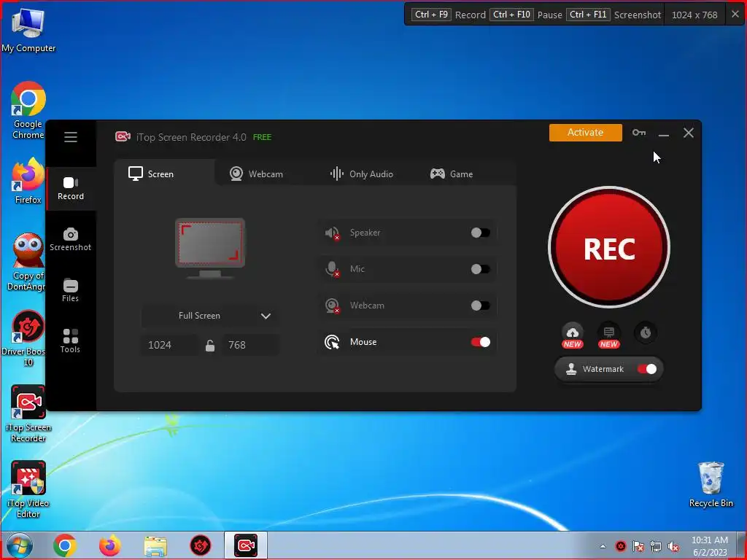The width and height of the screenshot is (747, 560).
Task: Open the Tools section in the sidebar
Action: click(71, 341)
